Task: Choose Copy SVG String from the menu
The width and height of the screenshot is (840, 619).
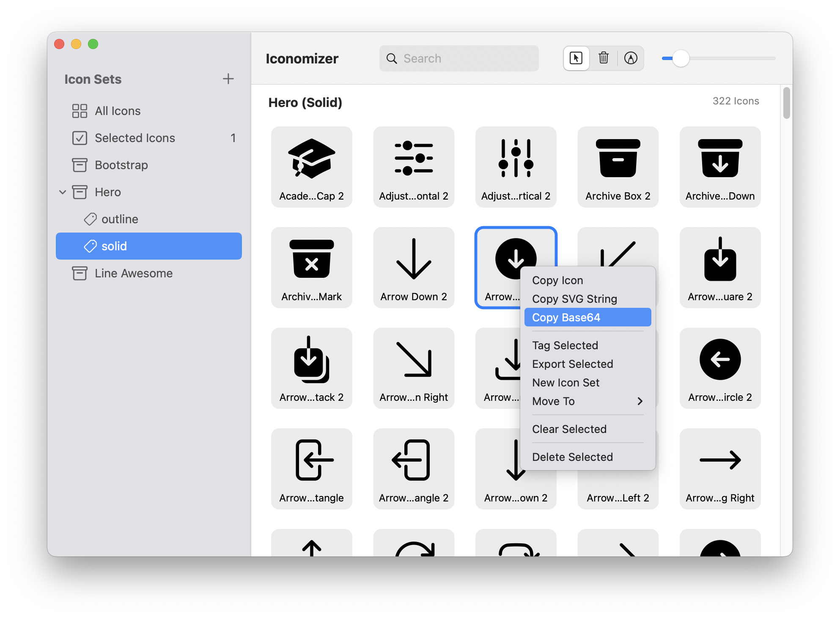Action: (574, 299)
